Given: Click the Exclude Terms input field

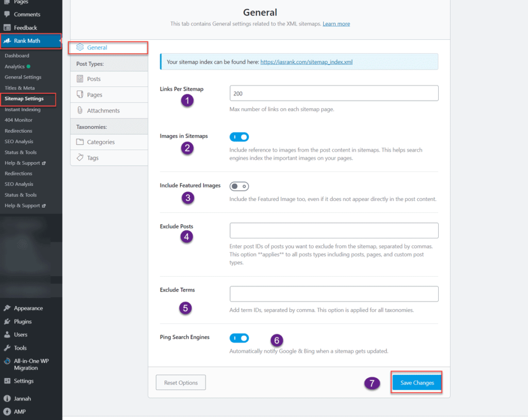Looking at the screenshot, I should click(334, 294).
